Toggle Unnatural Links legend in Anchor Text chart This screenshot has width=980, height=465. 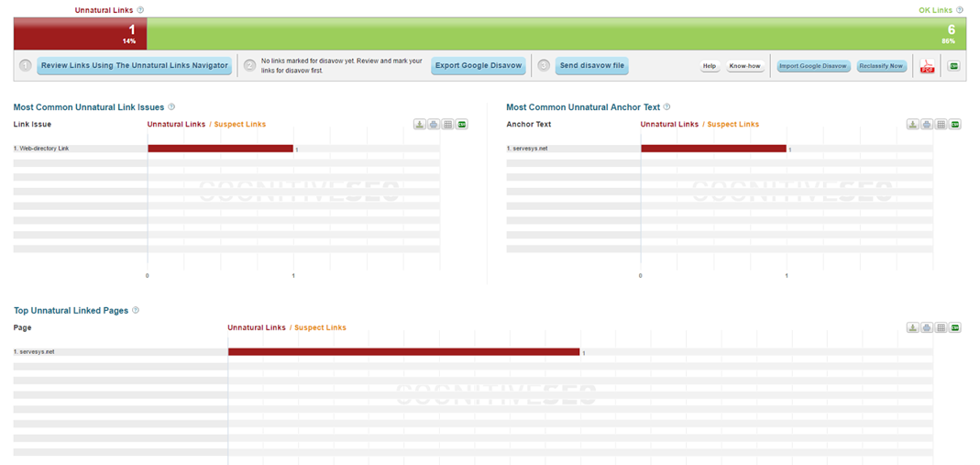(x=669, y=125)
